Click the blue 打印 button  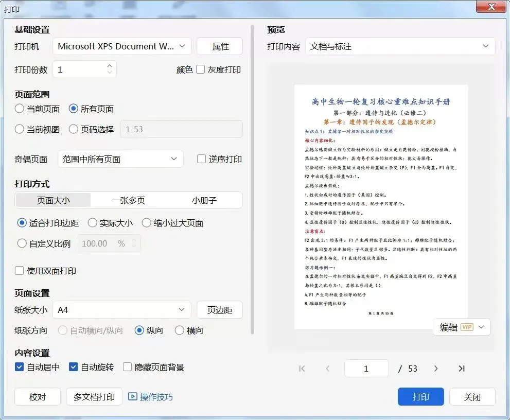tap(420, 397)
